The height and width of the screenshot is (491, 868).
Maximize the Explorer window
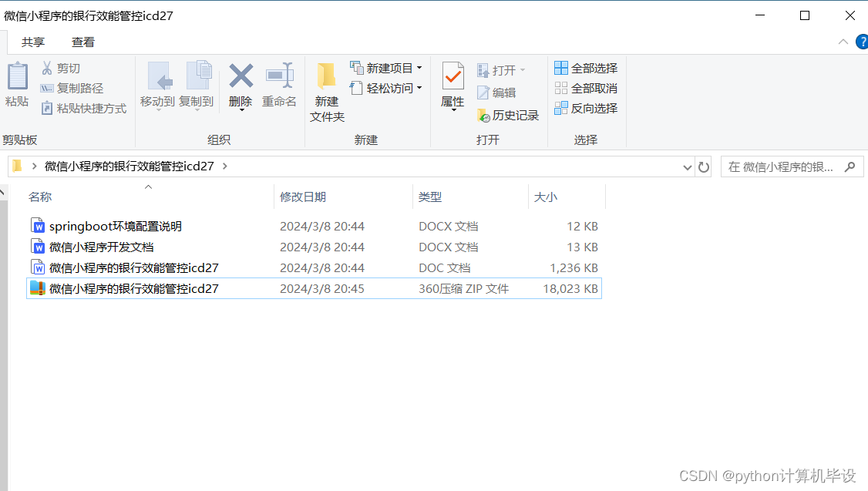pos(805,15)
